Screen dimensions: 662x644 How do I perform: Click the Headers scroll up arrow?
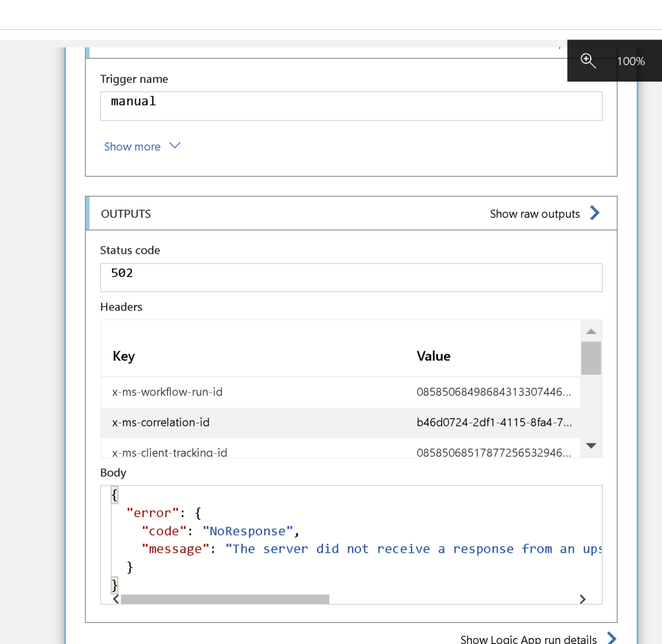[591, 331]
